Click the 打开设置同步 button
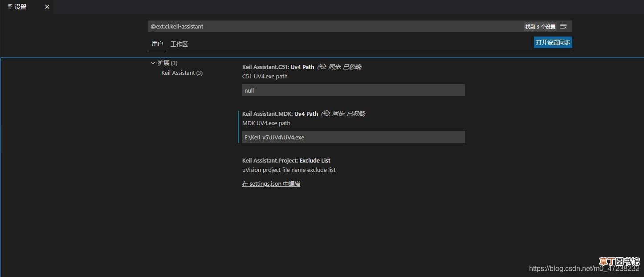Screen dimensions: 644x277 (553, 42)
